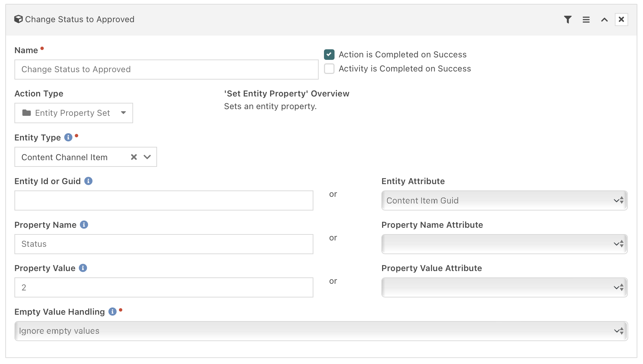Screen dimensions: 643x364
Task: Click the reorder bars icon in header
Action: 586,20
